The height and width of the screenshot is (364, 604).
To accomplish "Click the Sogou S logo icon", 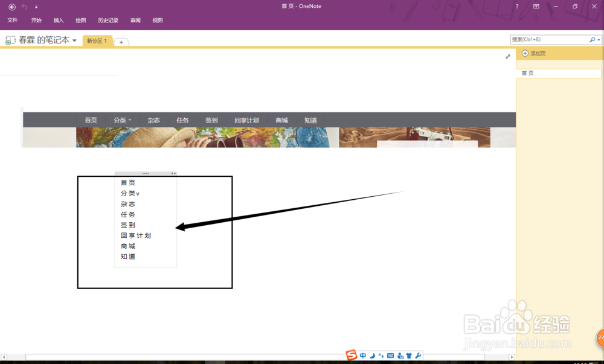I will [x=351, y=355].
